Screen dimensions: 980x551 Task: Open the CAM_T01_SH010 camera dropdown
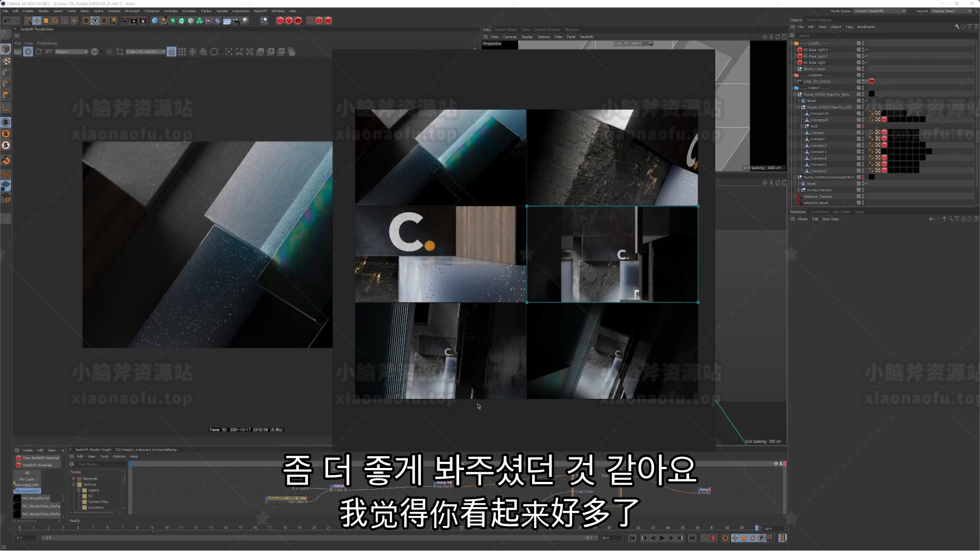pos(145,52)
